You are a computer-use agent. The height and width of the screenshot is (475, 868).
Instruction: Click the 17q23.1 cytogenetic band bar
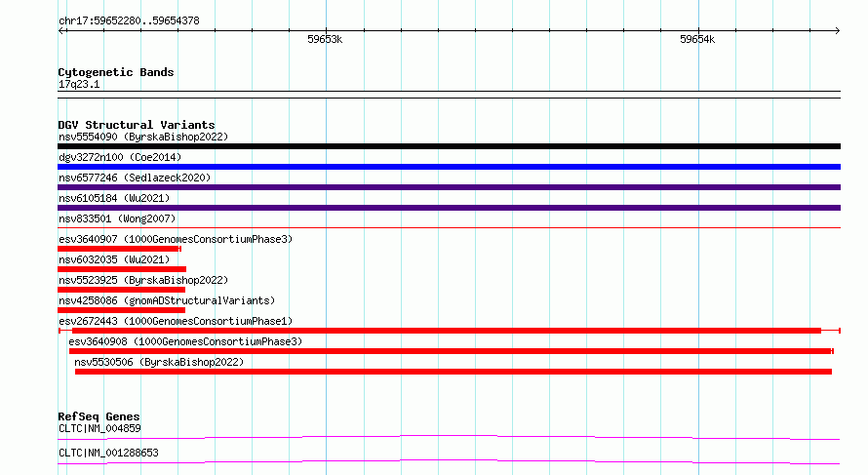[449, 95]
